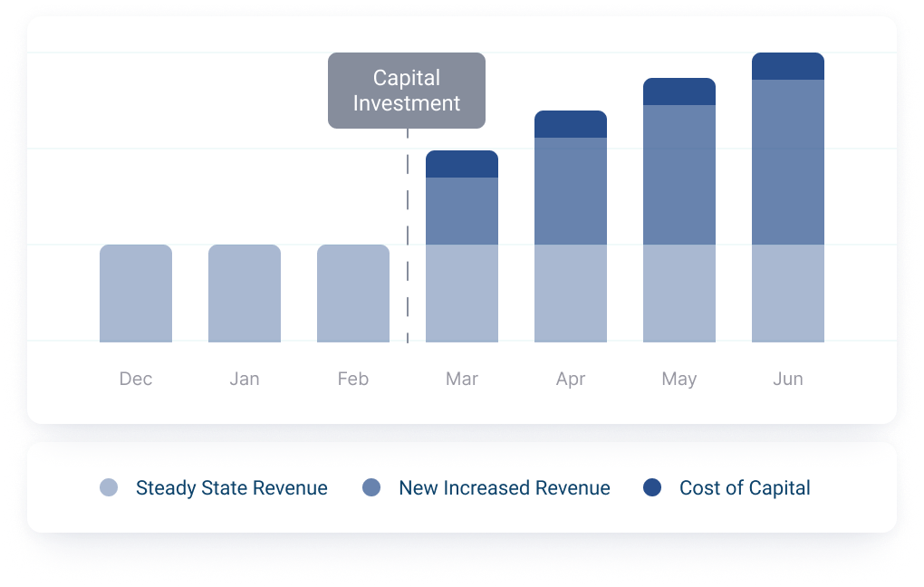Viewport: 924px width, 587px height.
Task: Click the Cost of Capital legend dot
Action: click(x=652, y=488)
